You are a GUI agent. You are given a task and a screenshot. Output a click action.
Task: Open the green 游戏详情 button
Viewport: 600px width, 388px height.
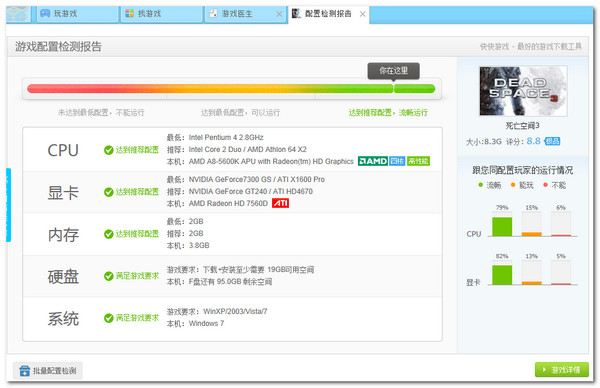(561, 370)
